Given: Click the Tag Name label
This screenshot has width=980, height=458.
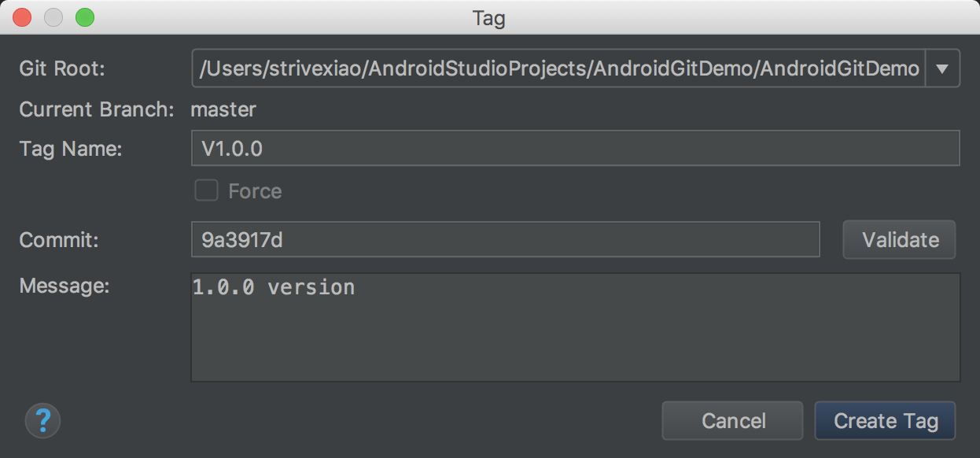Looking at the screenshot, I should pyautogui.click(x=71, y=148).
